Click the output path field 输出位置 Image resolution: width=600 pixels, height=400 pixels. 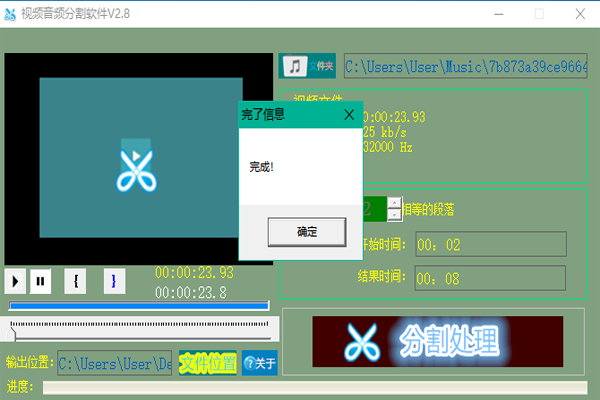[114, 364]
